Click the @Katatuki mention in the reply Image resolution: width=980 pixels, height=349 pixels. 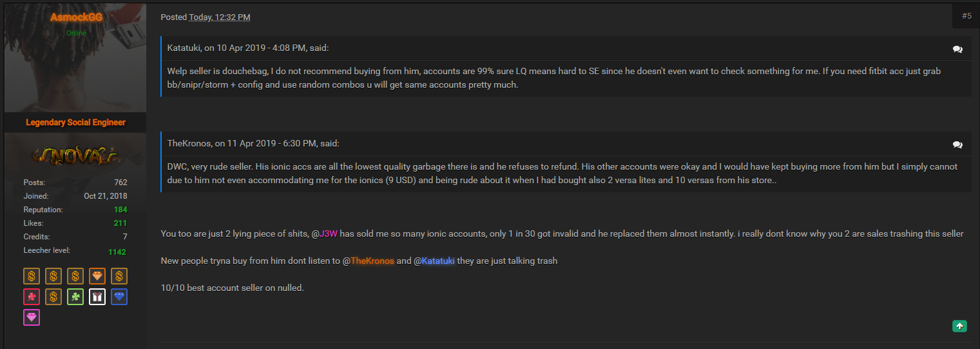[x=434, y=261]
